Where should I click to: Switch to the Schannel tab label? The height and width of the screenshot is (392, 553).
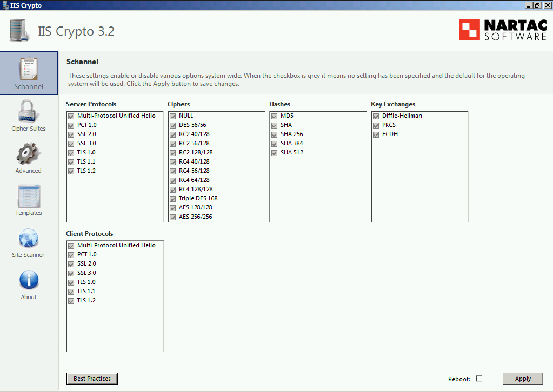[x=29, y=86]
